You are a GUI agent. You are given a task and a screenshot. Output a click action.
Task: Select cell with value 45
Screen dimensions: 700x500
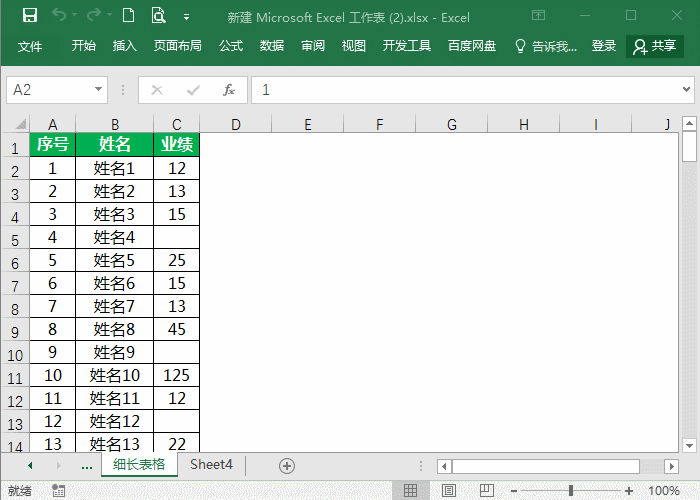click(177, 329)
